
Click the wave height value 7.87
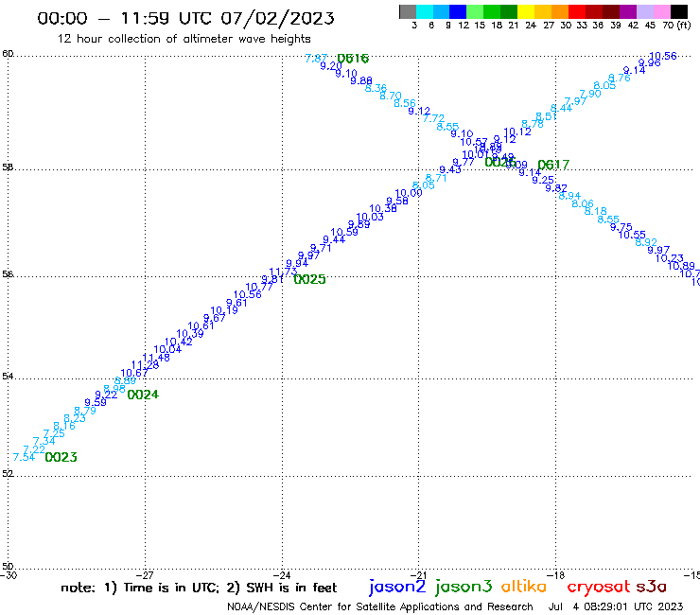[x=317, y=59]
